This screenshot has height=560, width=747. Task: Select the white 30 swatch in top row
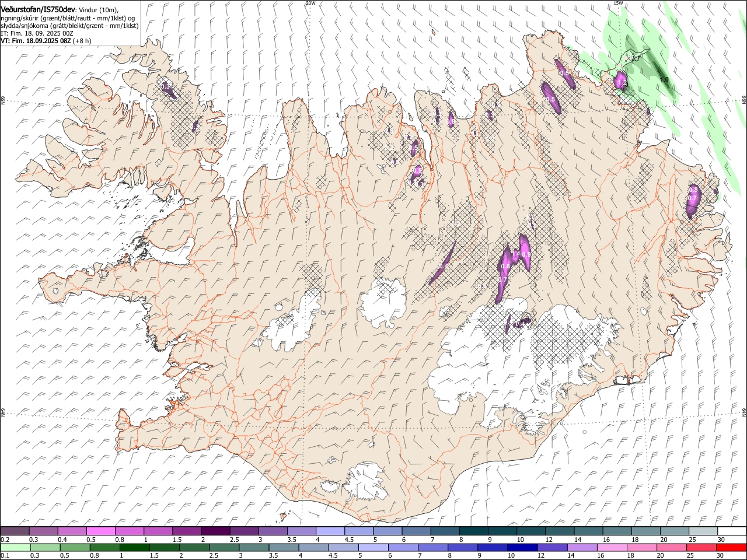click(732, 531)
